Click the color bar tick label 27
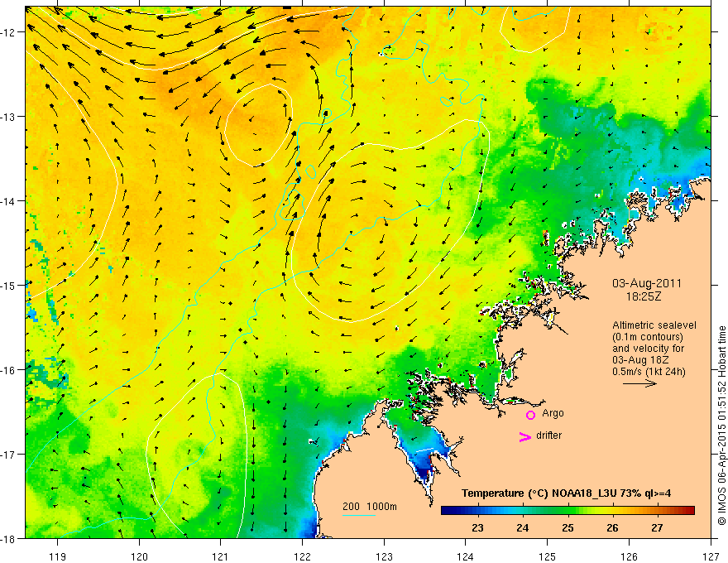Image resolution: width=728 pixels, height=563 pixels. 657,528
